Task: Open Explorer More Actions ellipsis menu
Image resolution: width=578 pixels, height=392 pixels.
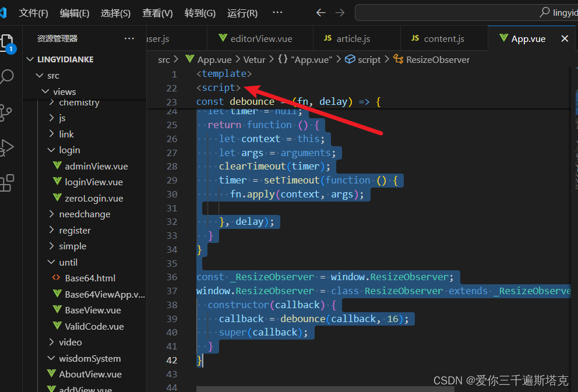Action: 129,38
